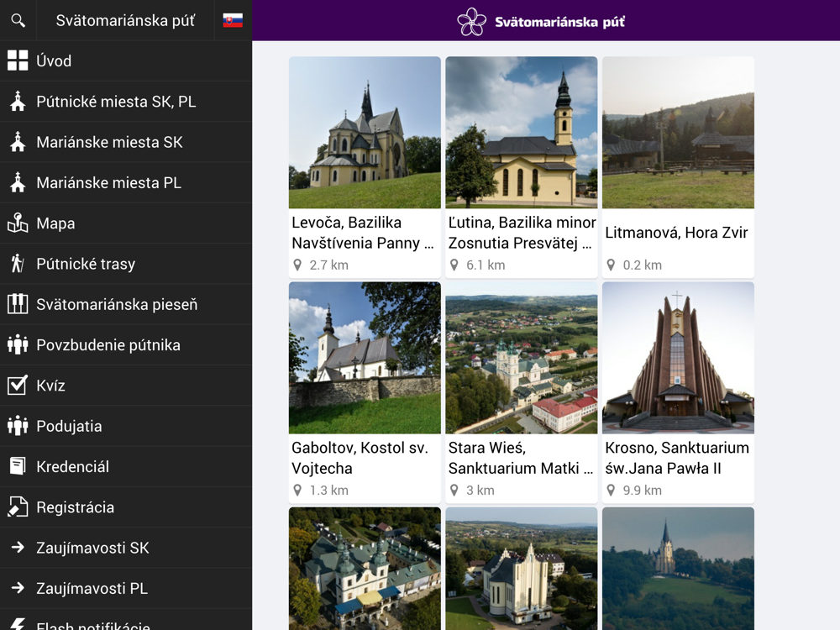The width and height of the screenshot is (840, 630).
Task: Select card title Ľutina, Bazilika minor
Action: click(x=522, y=233)
